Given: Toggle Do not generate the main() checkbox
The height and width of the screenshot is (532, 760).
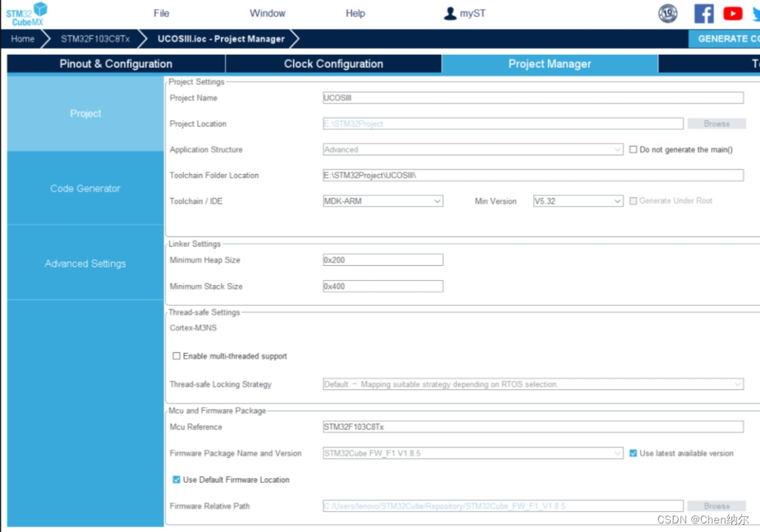Looking at the screenshot, I should click(x=633, y=149).
